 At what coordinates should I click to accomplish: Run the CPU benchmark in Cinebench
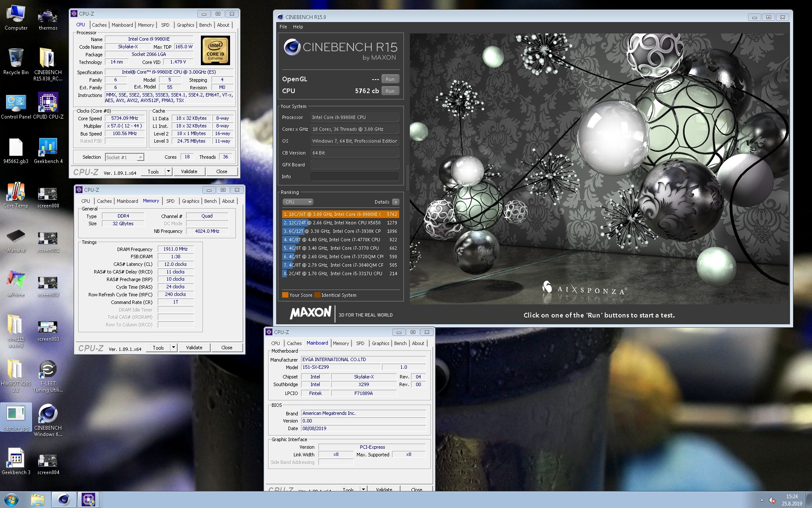click(390, 91)
